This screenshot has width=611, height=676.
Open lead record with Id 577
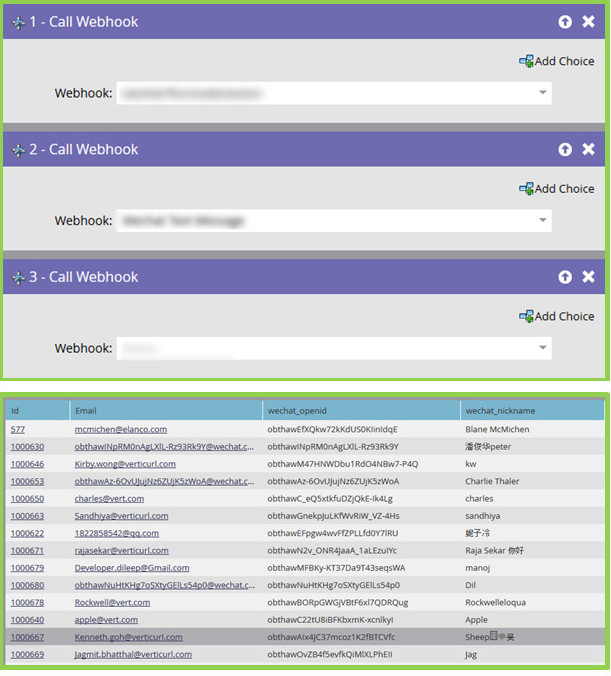[18, 429]
